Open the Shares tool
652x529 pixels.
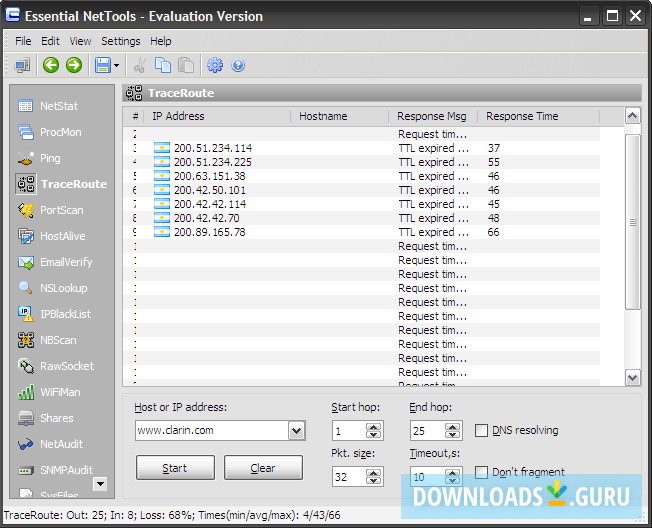(x=46, y=418)
